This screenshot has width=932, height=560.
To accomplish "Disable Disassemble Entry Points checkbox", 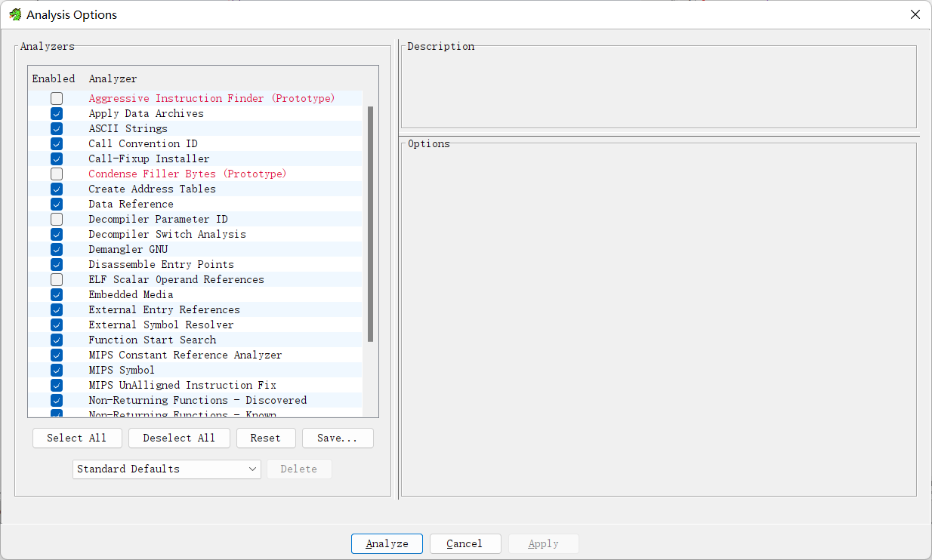I will (57, 264).
